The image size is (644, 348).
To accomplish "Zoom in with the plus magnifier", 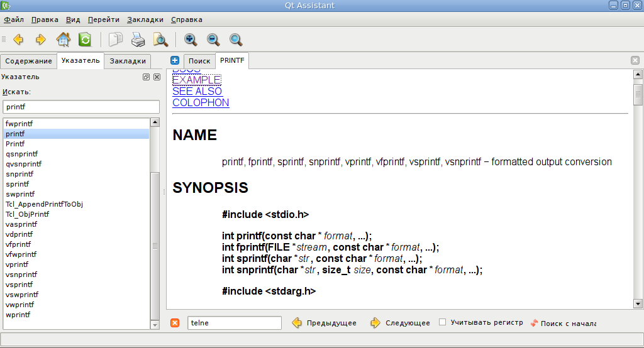I will [x=191, y=40].
